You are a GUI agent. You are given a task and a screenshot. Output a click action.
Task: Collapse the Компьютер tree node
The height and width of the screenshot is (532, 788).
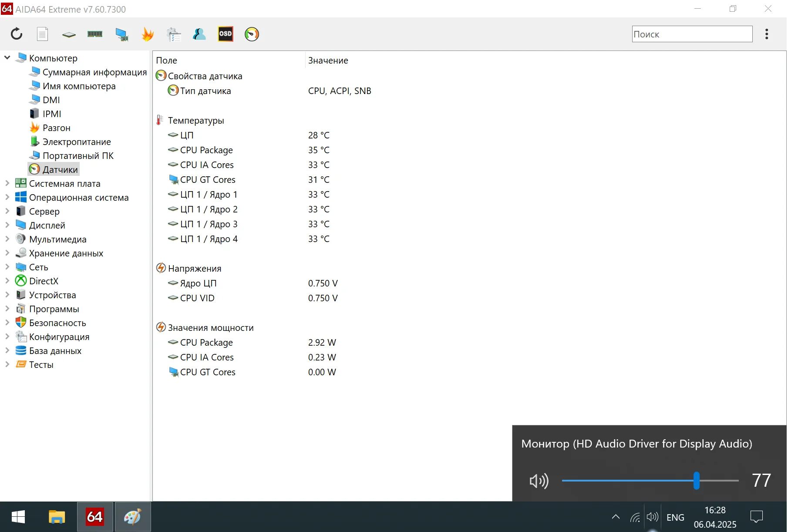[7, 57]
